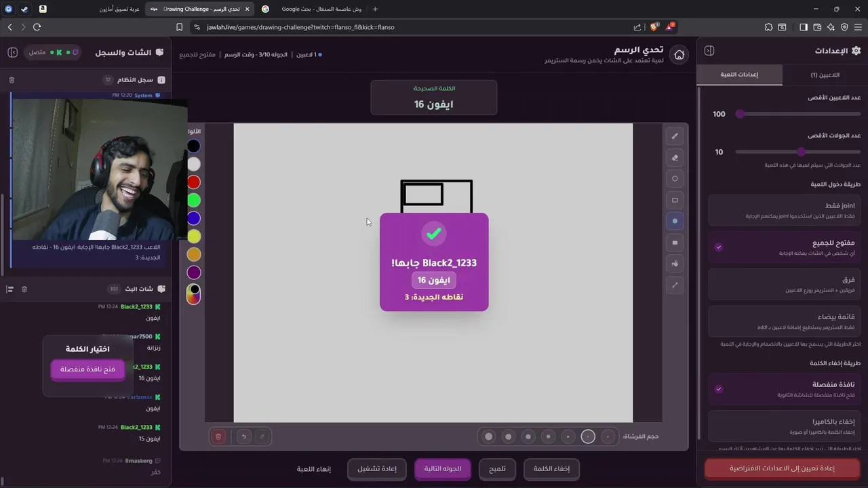The image size is (868, 488).
Task: Reload the browser page
Action: pyautogui.click(x=37, y=27)
